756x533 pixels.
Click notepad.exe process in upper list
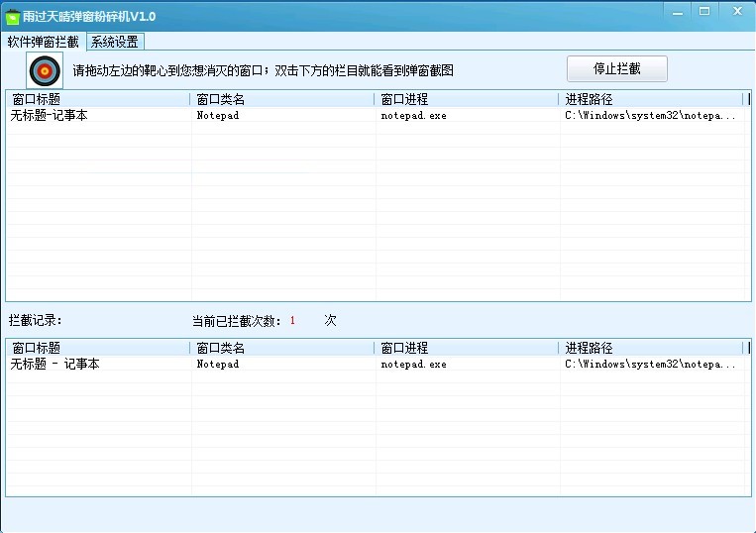tap(414, 115)
